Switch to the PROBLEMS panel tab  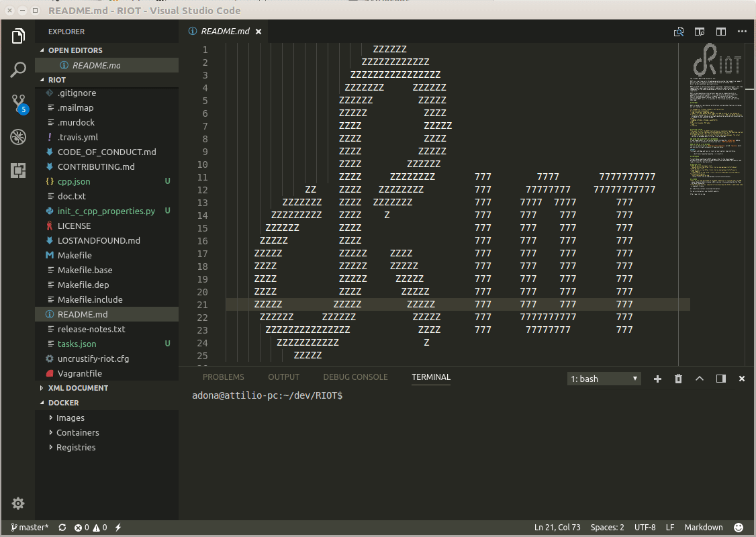(x=223, y=377)
